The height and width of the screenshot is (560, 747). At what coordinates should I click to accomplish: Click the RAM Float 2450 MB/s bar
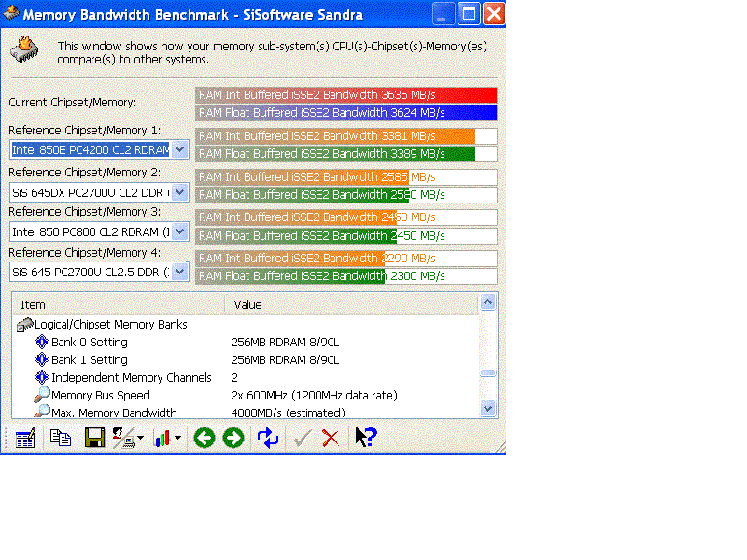tap(345, 236)
